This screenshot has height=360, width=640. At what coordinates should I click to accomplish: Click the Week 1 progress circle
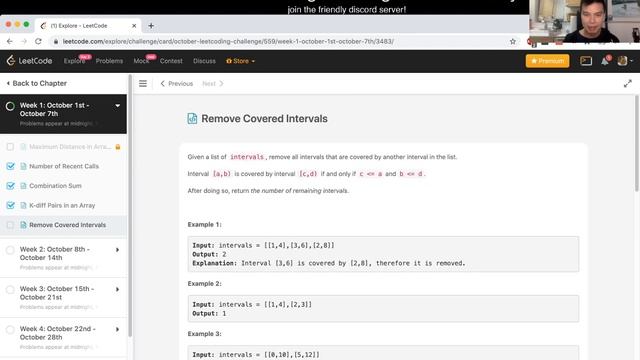10,107
